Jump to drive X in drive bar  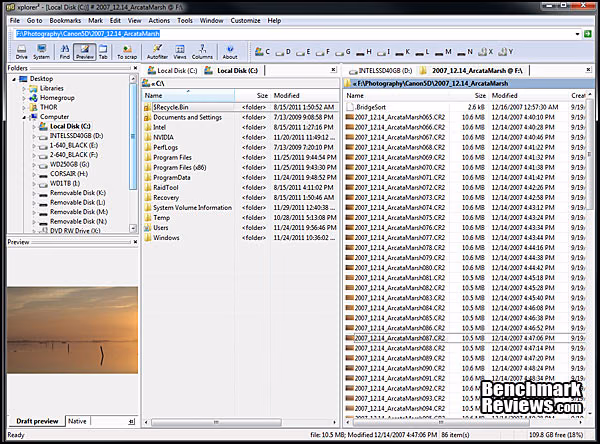click(486, 52)
